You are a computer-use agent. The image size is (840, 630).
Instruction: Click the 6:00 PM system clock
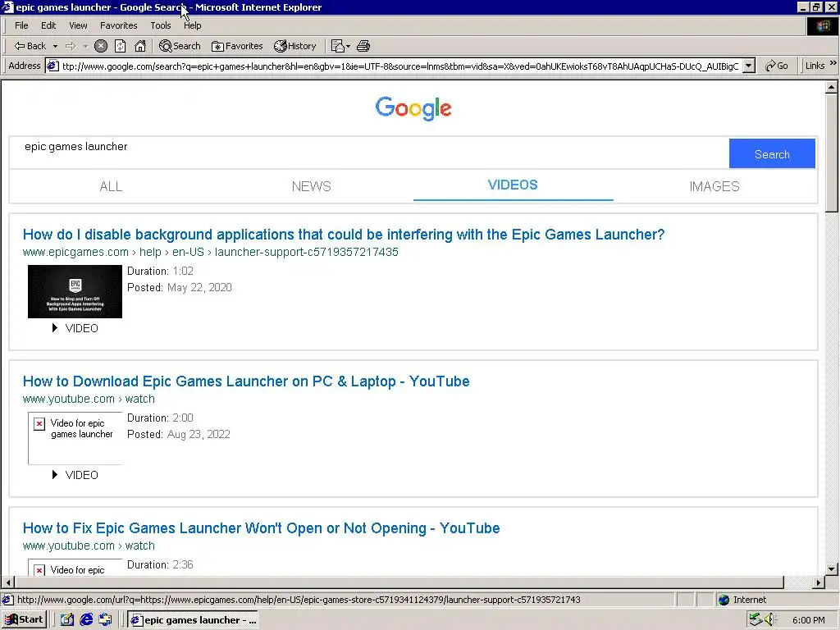(808, 620)
